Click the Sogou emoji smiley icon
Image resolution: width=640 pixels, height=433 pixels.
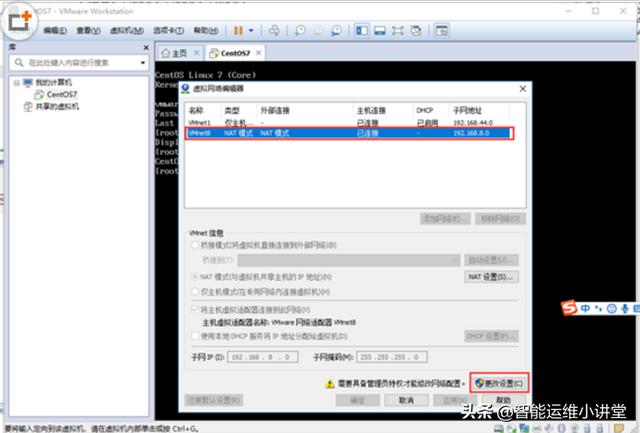(611, 309)
